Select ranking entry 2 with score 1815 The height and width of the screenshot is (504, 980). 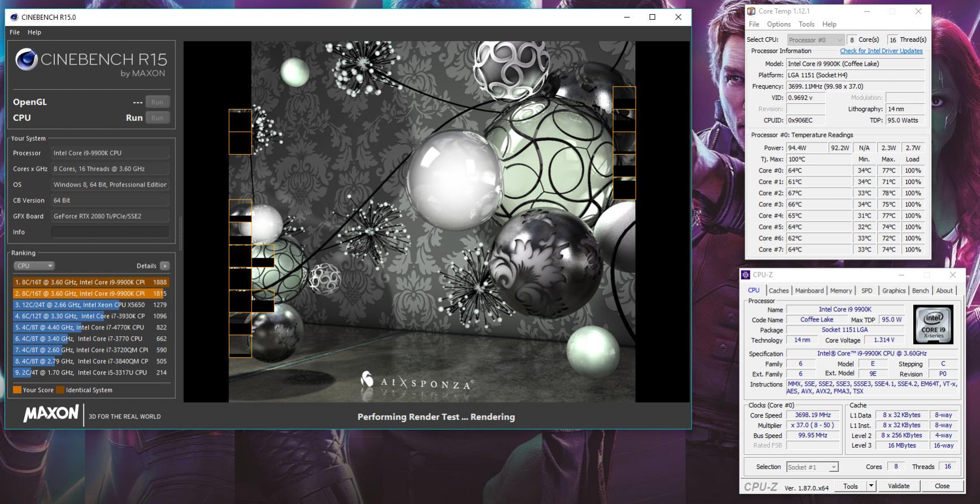coord(91,293)
